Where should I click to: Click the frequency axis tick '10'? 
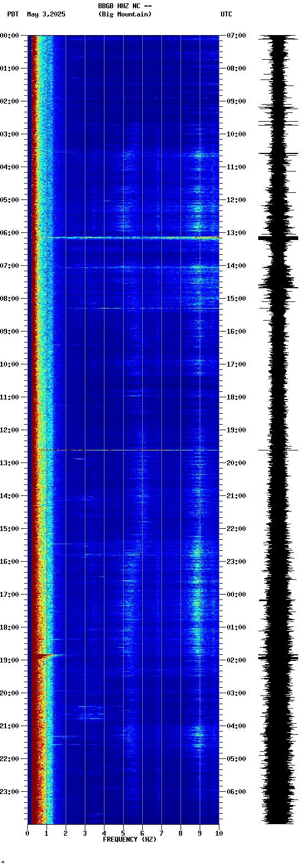(x=219, y=833)
